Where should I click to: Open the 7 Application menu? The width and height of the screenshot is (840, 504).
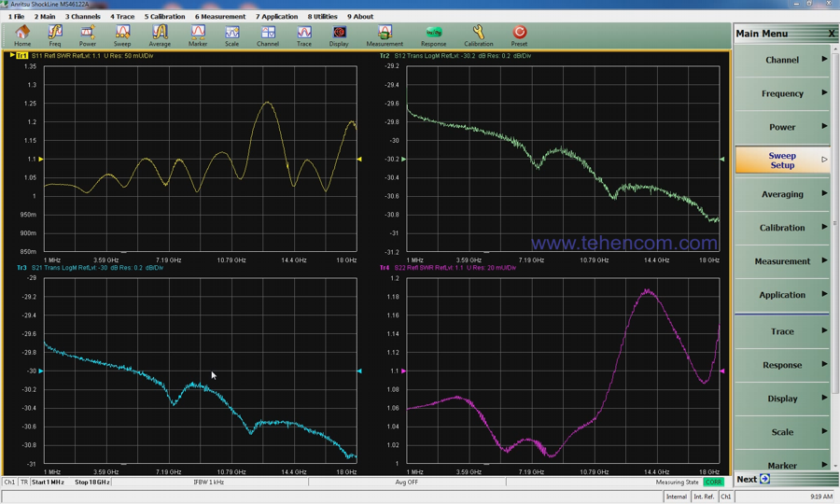point(276,17)
